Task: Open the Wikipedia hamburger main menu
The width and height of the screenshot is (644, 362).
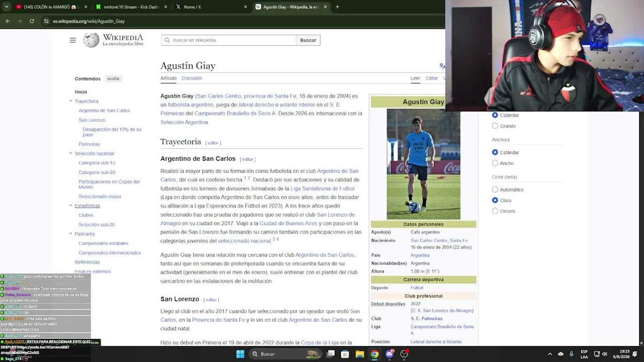Action: (72, 40)
